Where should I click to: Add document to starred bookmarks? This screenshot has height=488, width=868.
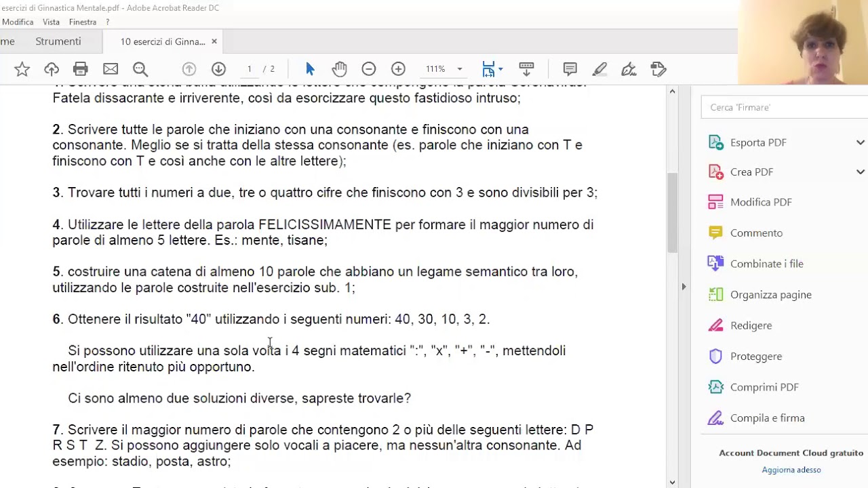click(22, 69)
